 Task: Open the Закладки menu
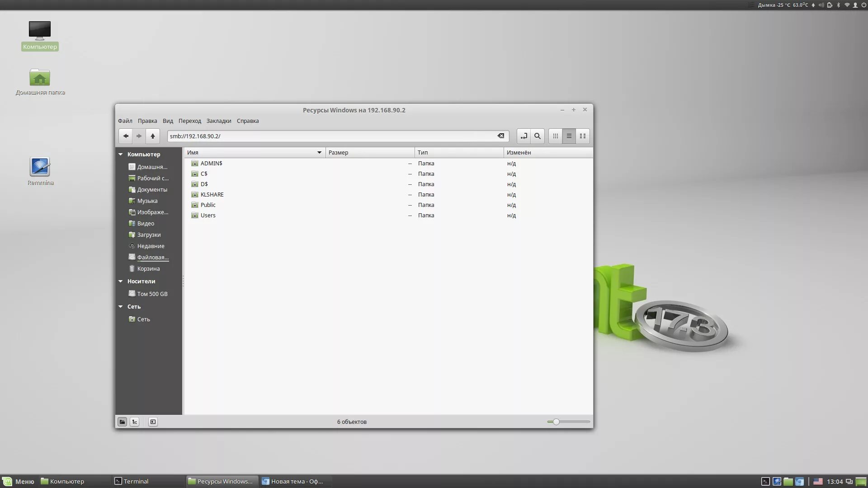[x=219, y=121]
